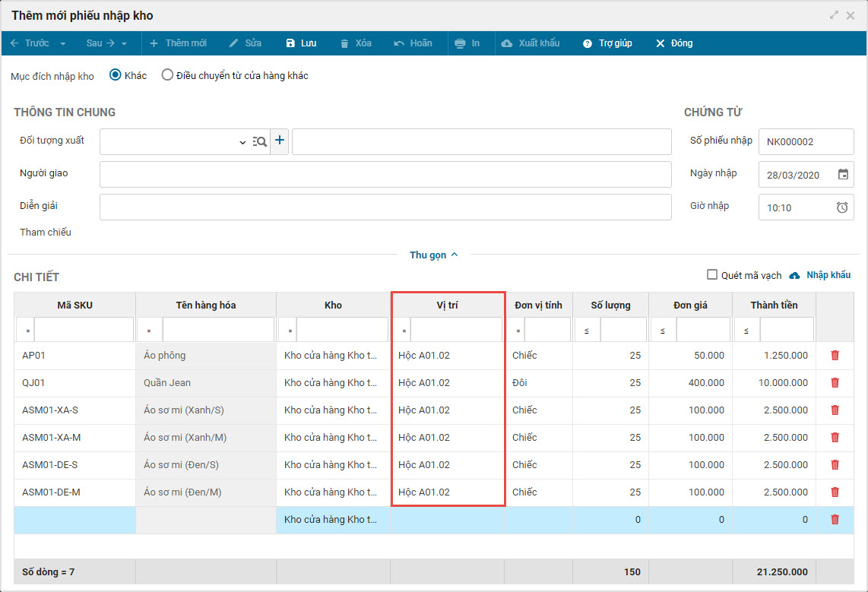This screenshot has width=868, height=592.
Task: Click Đóng in the toolbar
Action: coord(674,43)
